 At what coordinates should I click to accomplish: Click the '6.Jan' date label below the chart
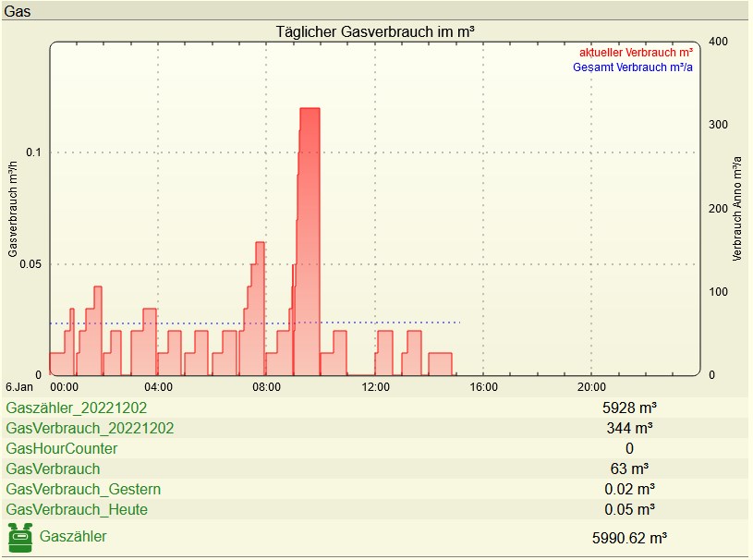18,386
